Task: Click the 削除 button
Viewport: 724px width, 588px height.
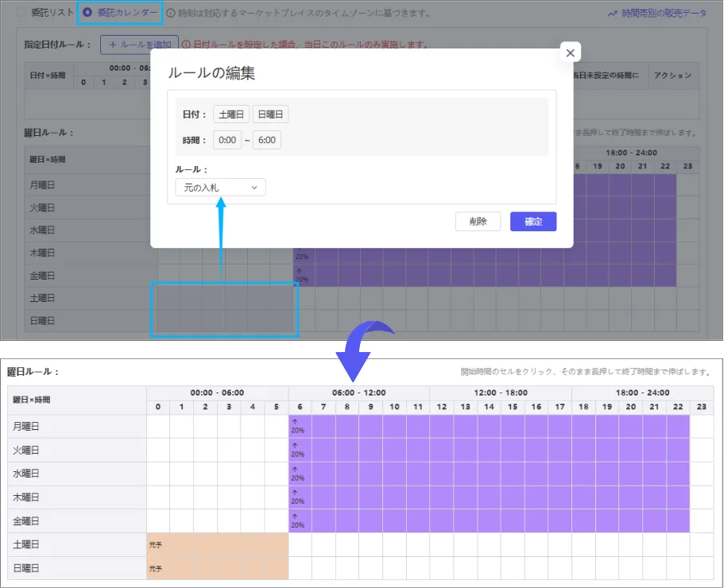Action: tap(478, 222)
